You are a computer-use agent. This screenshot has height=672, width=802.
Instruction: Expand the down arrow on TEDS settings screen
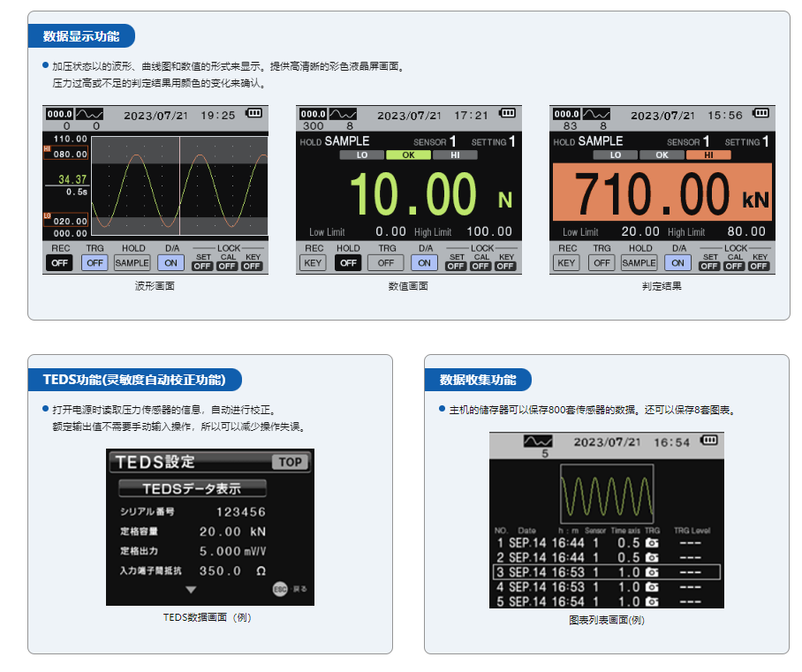(191, 589)
